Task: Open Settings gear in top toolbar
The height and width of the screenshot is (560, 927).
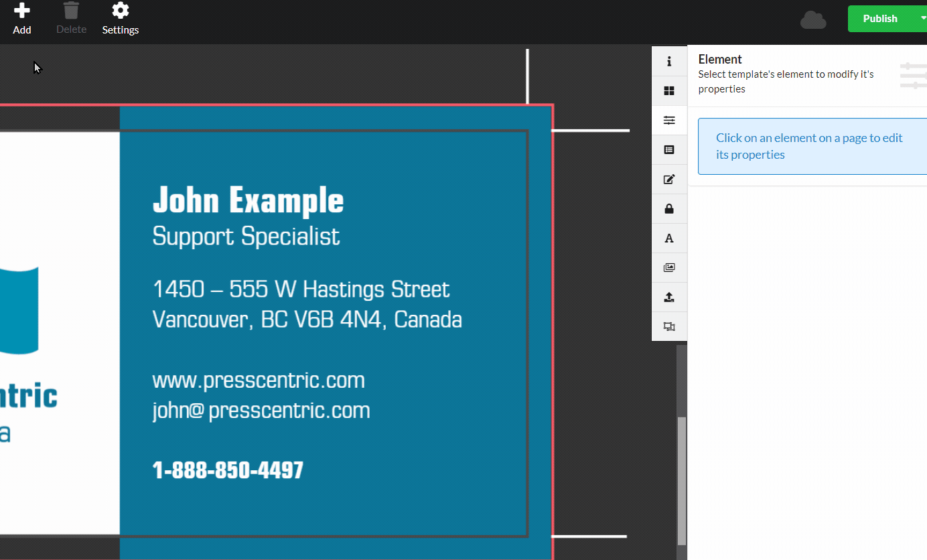Action: [121, 11]
